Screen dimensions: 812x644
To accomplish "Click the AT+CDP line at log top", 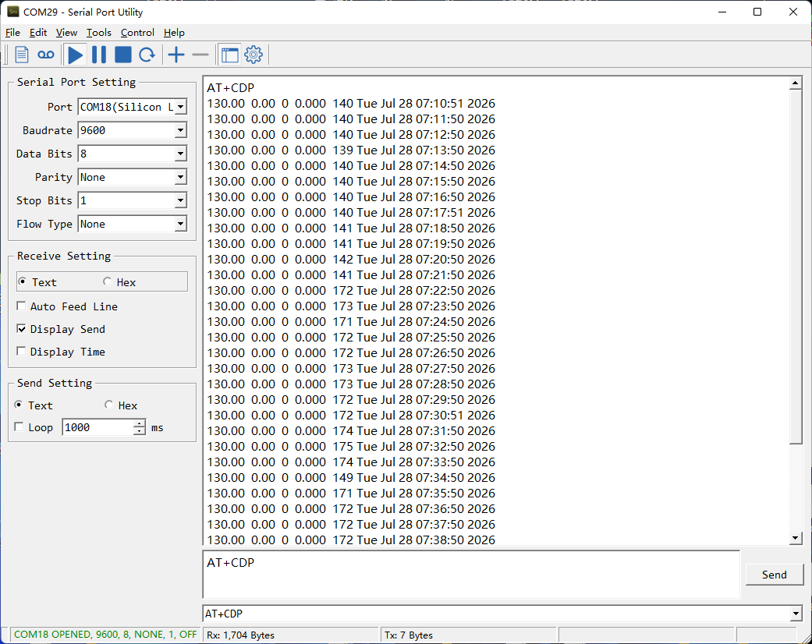I will coord(230,88).
